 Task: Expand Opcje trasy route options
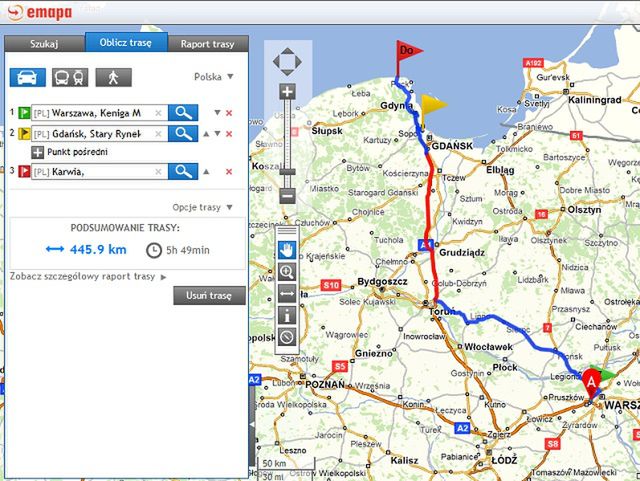pyautogui.click(x=202, y=207)
